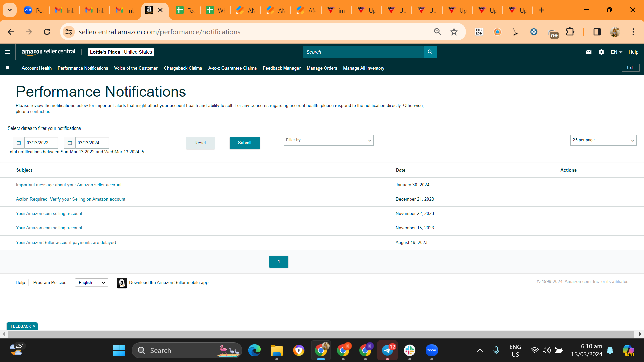This screenshot has width=644, height=362.
Task: Open November 15 selling account notification
Action: 49,228
